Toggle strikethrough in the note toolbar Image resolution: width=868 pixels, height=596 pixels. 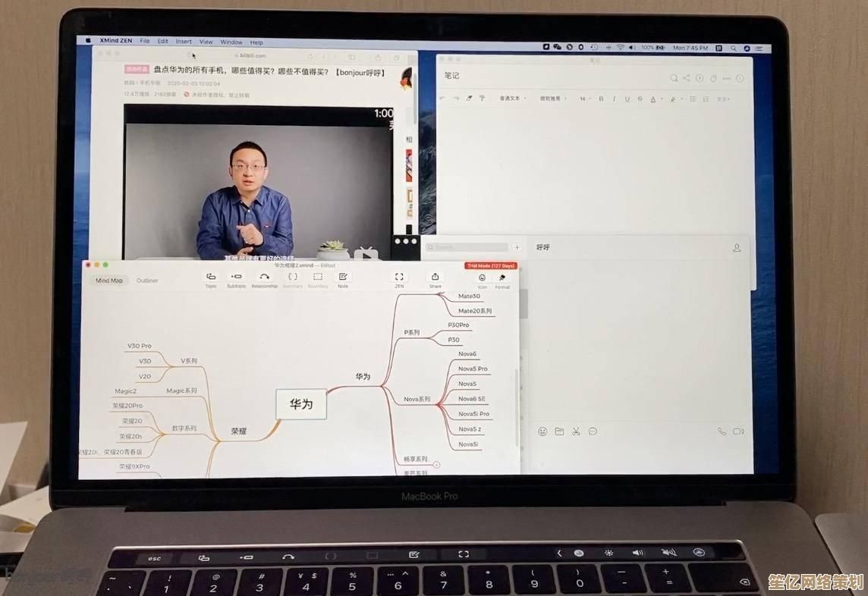640,99
